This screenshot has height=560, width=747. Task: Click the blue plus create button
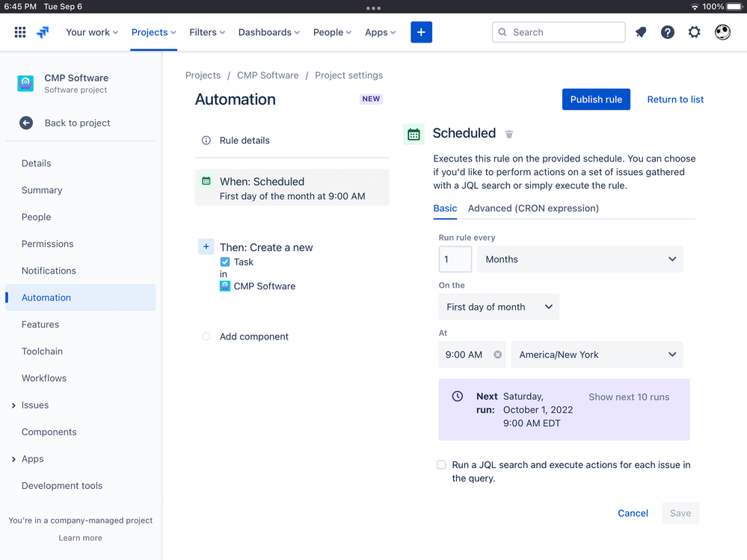point(421,32)
